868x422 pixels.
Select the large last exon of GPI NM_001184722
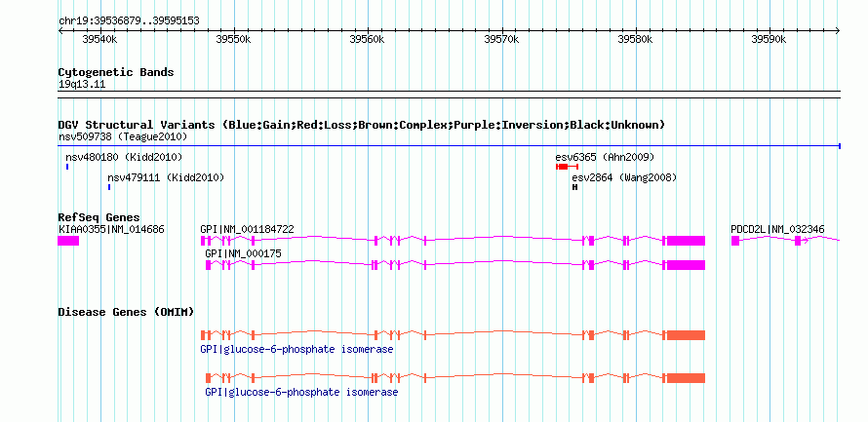click(x=686, y=241)
